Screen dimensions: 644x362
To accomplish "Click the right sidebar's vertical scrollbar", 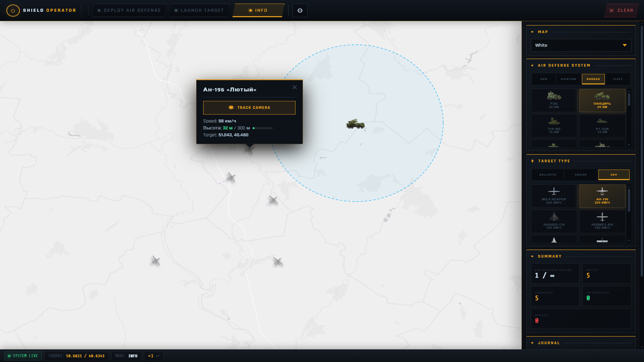I will coord(642,151).
